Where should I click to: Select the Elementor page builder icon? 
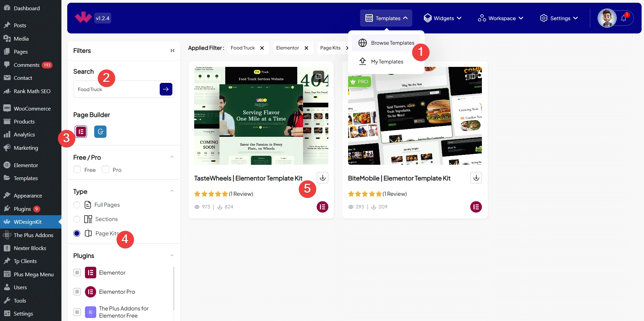point(81,132)
